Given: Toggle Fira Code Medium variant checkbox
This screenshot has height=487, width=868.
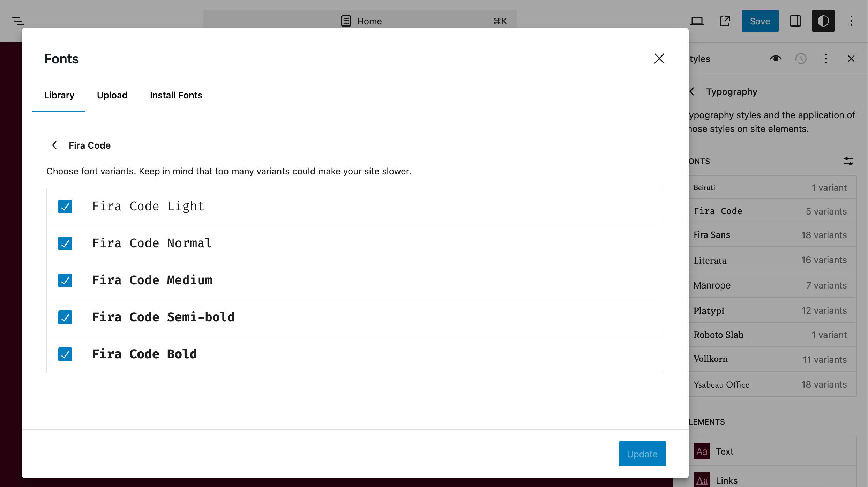Looking at the screenshot, I should coord(65,280).
